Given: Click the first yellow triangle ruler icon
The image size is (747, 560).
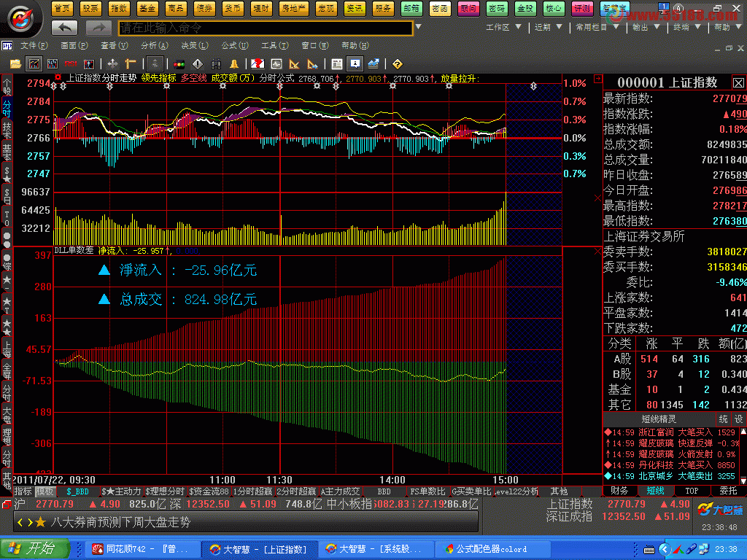Looking at the screenshot, I should click(x=295, y=64).
